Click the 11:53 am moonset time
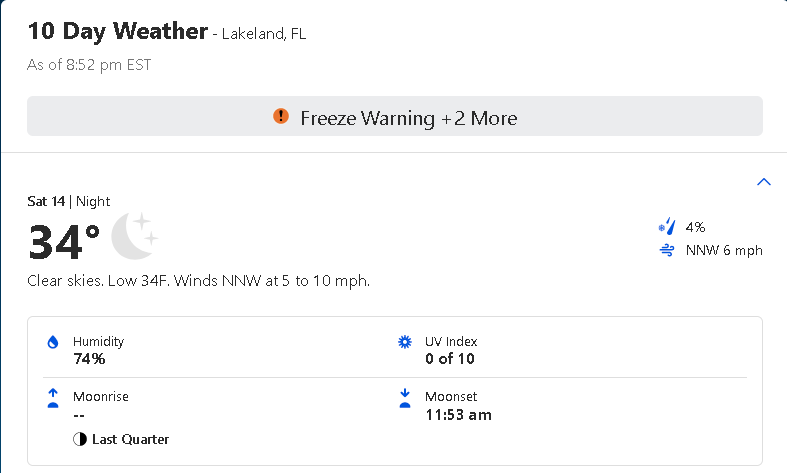Image resolution: width=787 pixels, height=473 pixels. click(x=458, y=415)
